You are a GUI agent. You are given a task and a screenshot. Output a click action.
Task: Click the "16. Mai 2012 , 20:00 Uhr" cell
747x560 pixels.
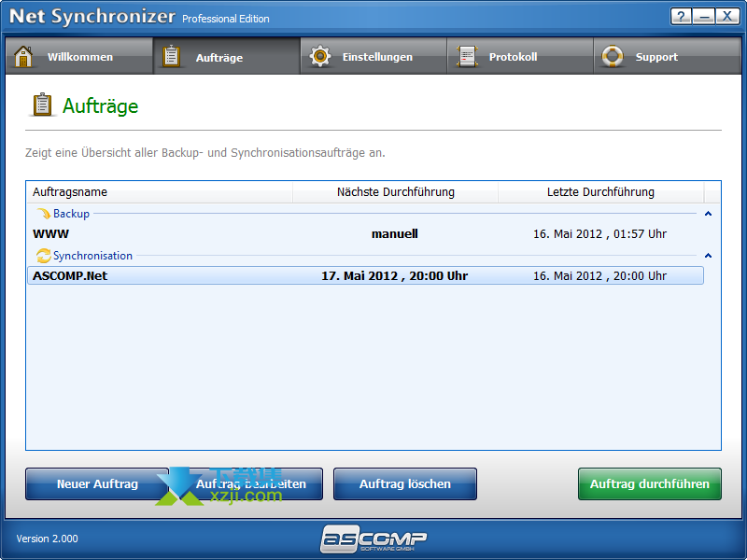click(599, 275)
